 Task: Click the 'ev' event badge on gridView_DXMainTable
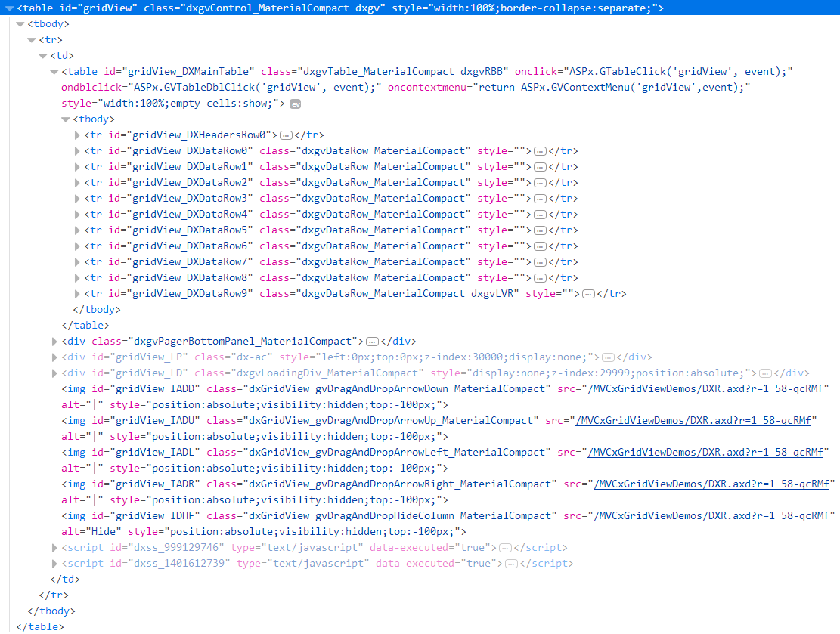pyautogui.click(x=296, y=104)
